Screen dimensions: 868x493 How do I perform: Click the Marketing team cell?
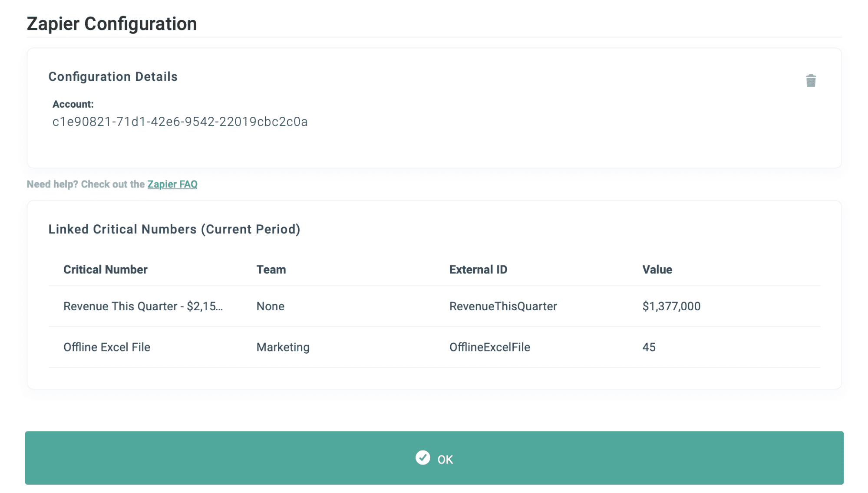click(283, 347)
